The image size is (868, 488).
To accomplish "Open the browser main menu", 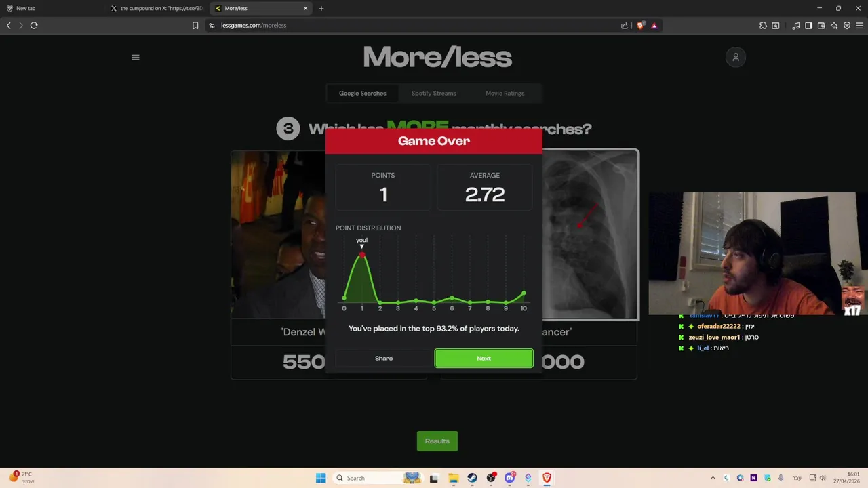I will tap(860, 25).
